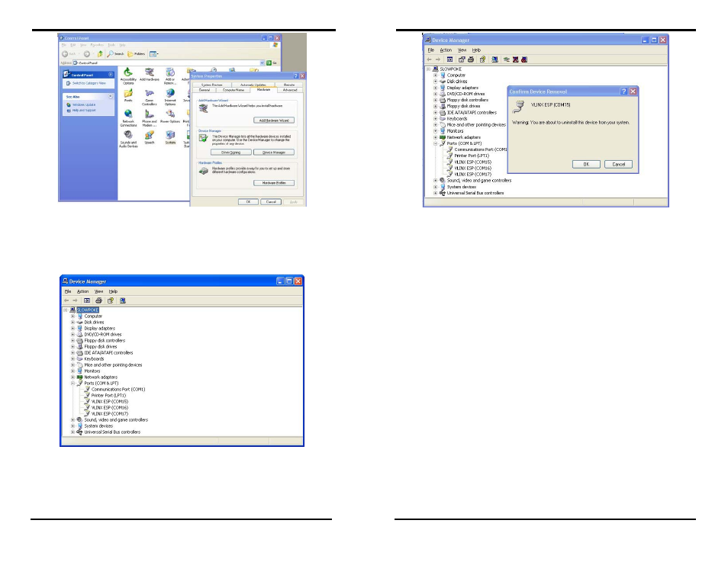
Task: Click Scan for hardware changes icon, Device Manager without dialog
Action: 123,300
